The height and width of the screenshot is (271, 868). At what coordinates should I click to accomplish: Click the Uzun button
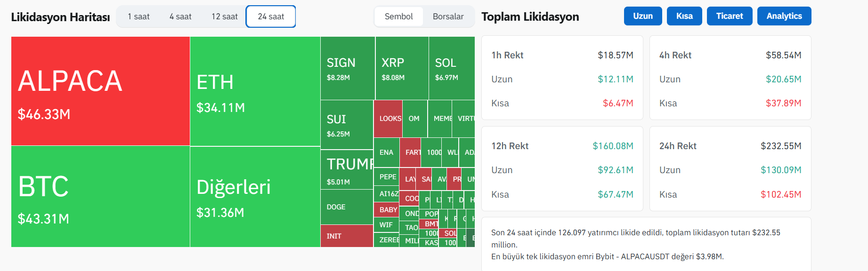pos(643,16)
